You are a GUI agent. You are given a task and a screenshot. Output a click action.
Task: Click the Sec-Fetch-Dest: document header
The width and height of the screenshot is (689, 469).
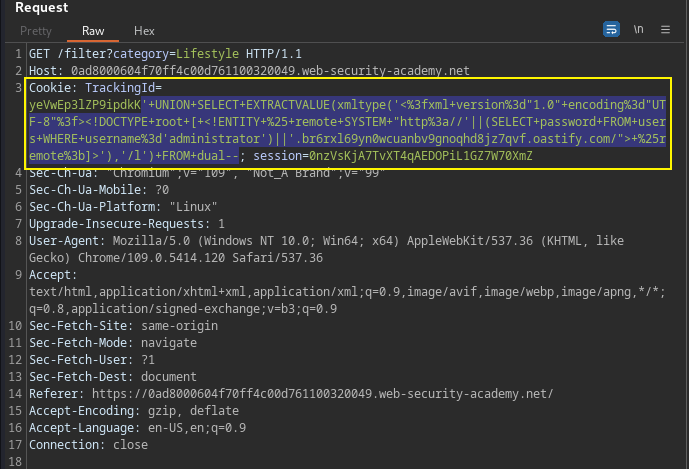tap(113, 377)
